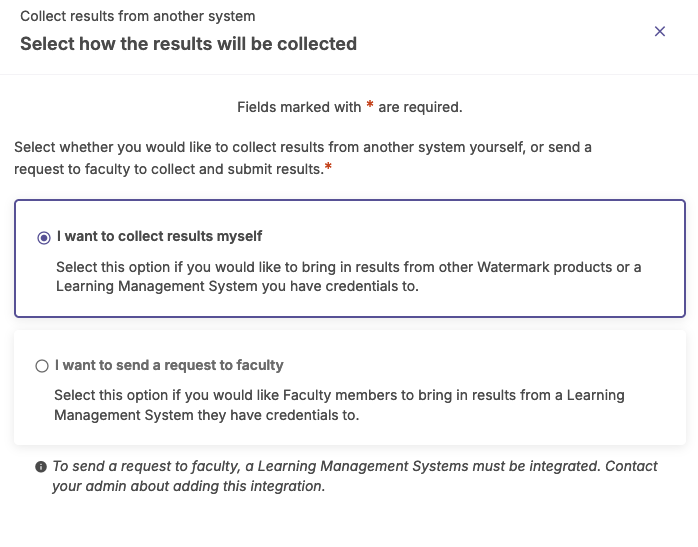
Task: Select the send request to faculty radio button
Action: pos(42,366)
